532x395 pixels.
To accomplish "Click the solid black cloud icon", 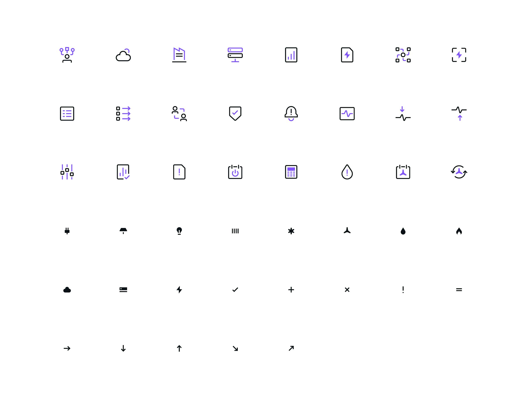I will [x=67, y=290].
